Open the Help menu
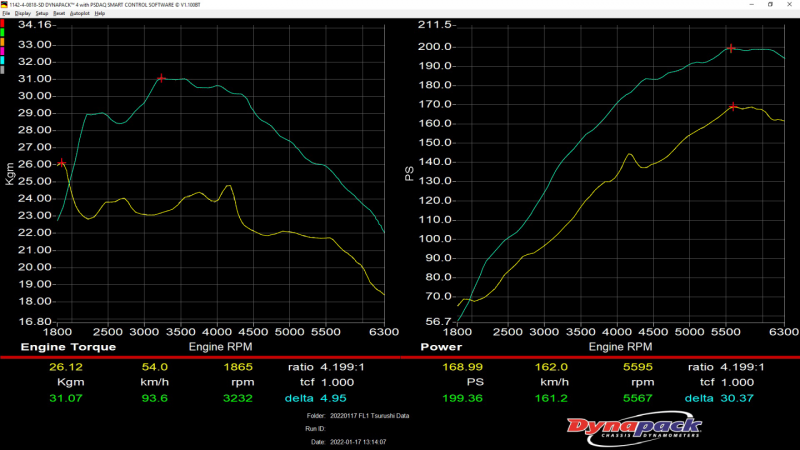This screenshot has height=450, width=800. pyautogui.click(x=100, y=13)
